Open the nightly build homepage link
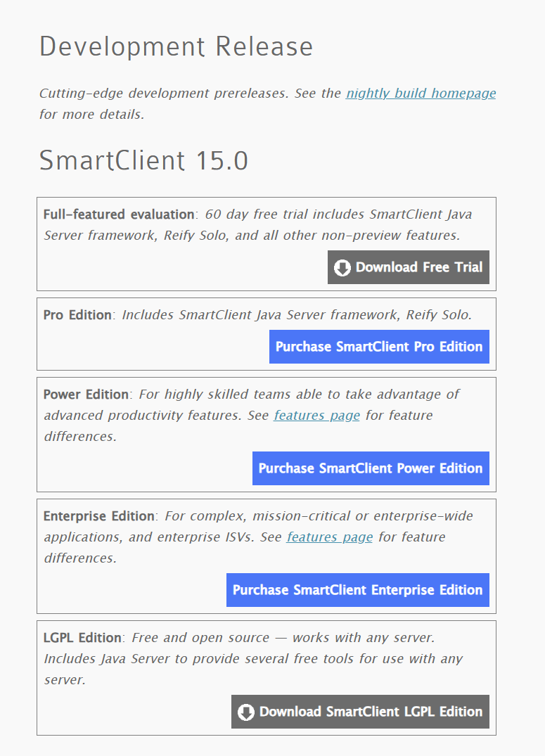The height and width of the screenshot is (756, 545). pos(421,94)
